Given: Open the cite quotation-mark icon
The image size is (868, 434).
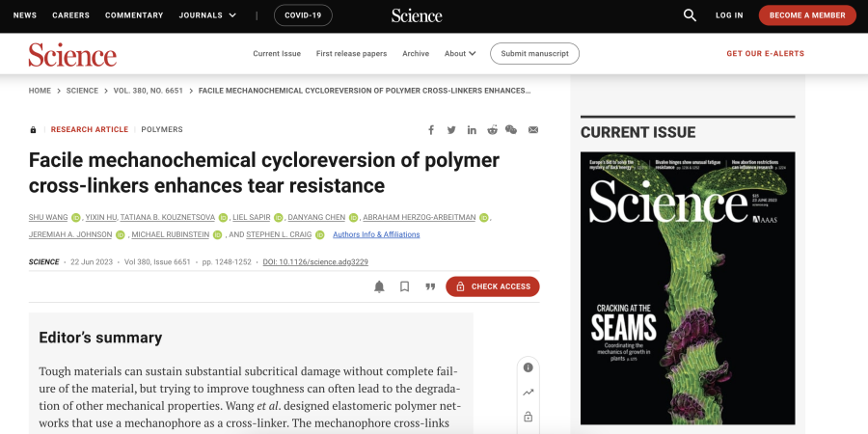Looking at the screenshot, I should click(430, 286).
